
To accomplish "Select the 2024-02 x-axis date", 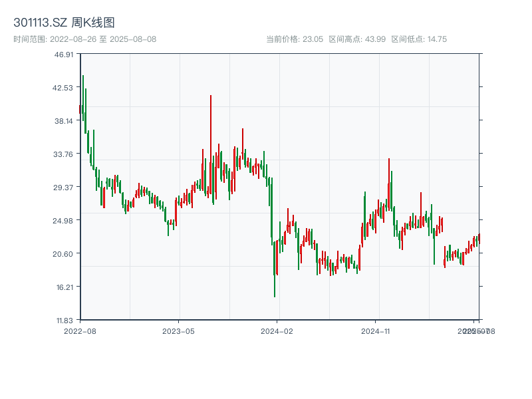I will (277, 331).
